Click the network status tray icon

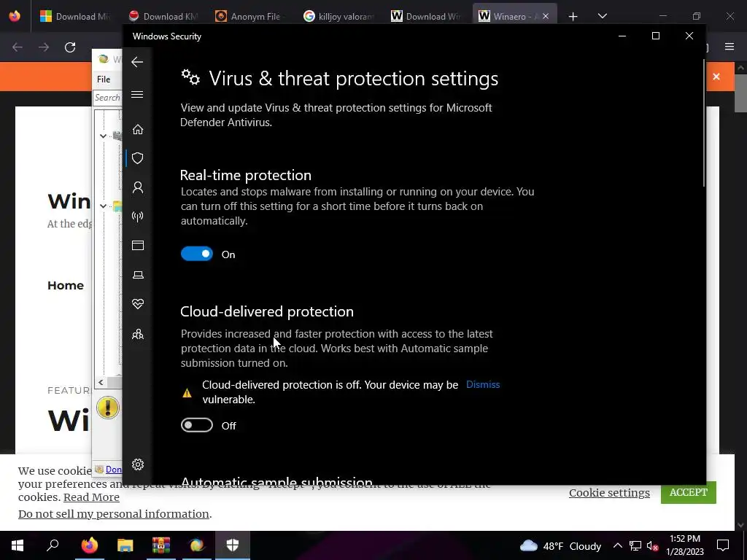635,545
